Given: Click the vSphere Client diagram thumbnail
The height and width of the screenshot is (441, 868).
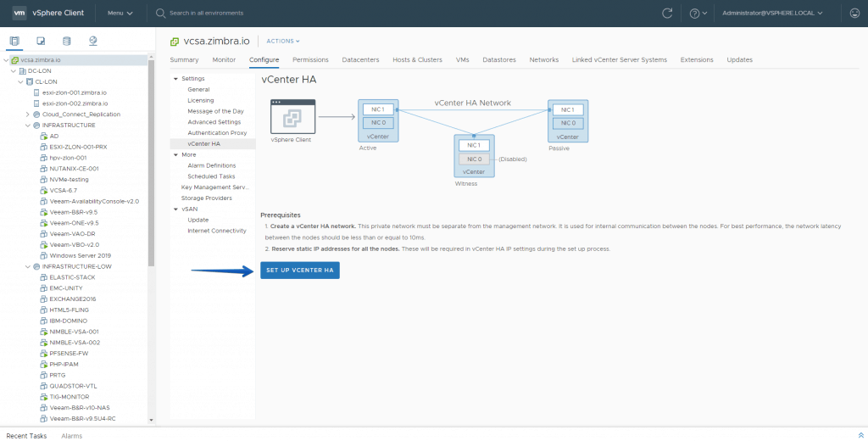Looking at the screenshot, I should [292, 117].
